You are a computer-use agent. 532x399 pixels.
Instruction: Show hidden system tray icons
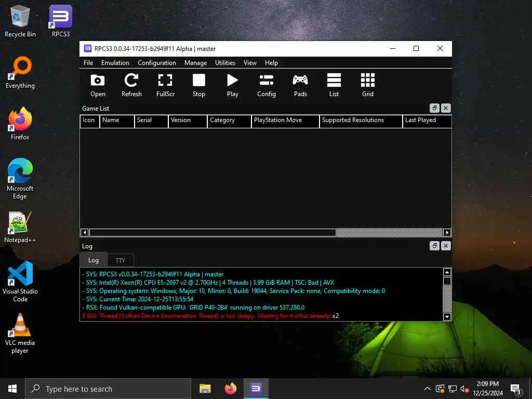[x=428, y=389]
